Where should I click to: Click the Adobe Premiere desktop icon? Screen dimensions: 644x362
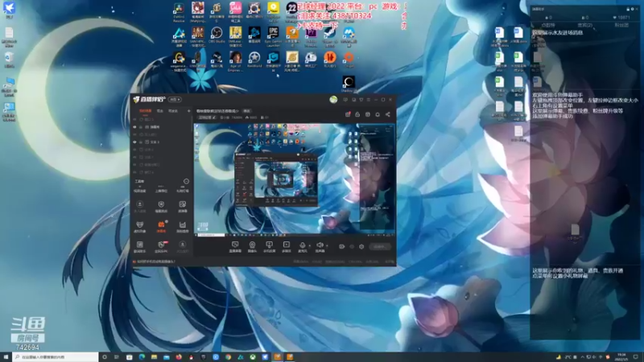coord(311,36)
